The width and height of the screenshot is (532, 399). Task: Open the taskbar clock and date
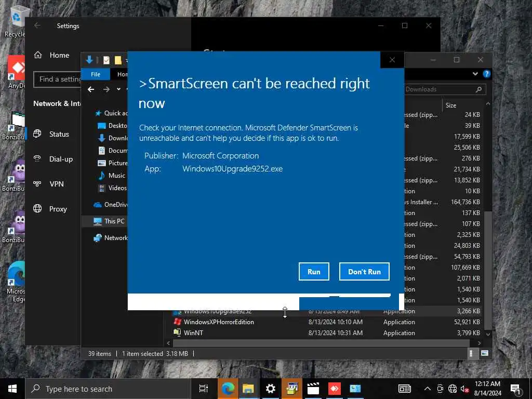[487, 389]
